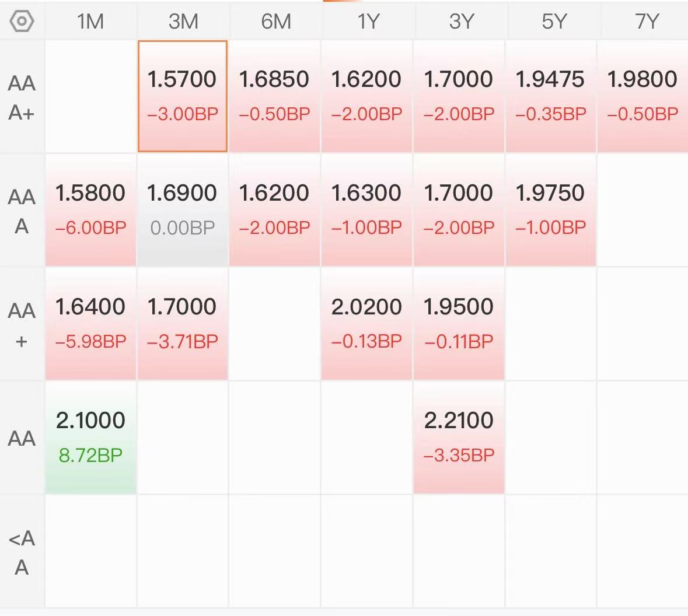Select the 1M column header
The image size is (688, 616).
point(90,21)
